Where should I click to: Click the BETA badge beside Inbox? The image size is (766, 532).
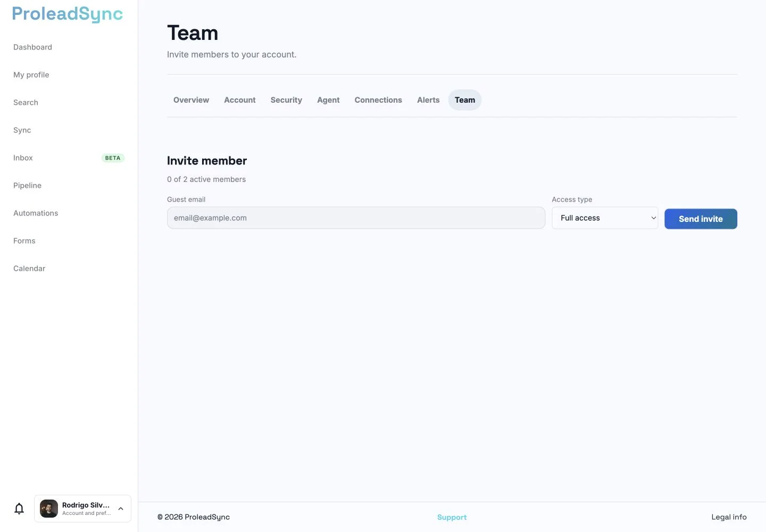pyautogui.click(x=113, y=158)
